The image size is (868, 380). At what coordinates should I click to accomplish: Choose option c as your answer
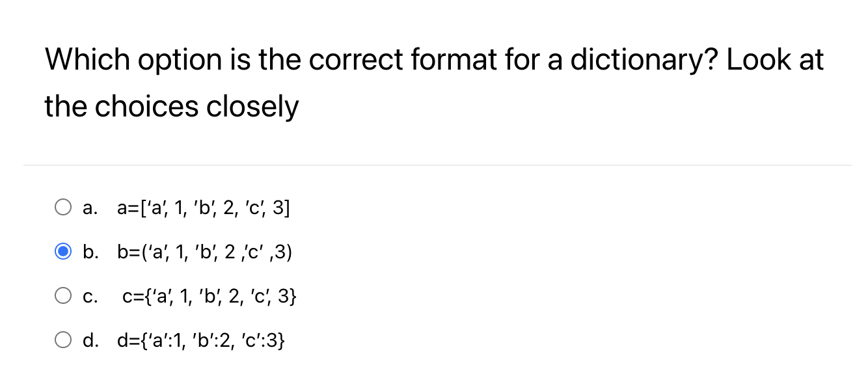(x=63, y=295)
